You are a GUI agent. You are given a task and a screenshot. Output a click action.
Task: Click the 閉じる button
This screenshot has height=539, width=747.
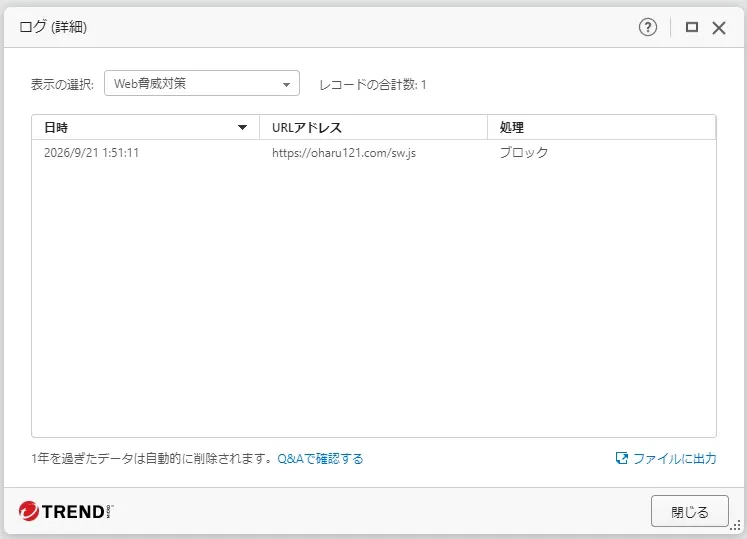(x=690, y=511)
